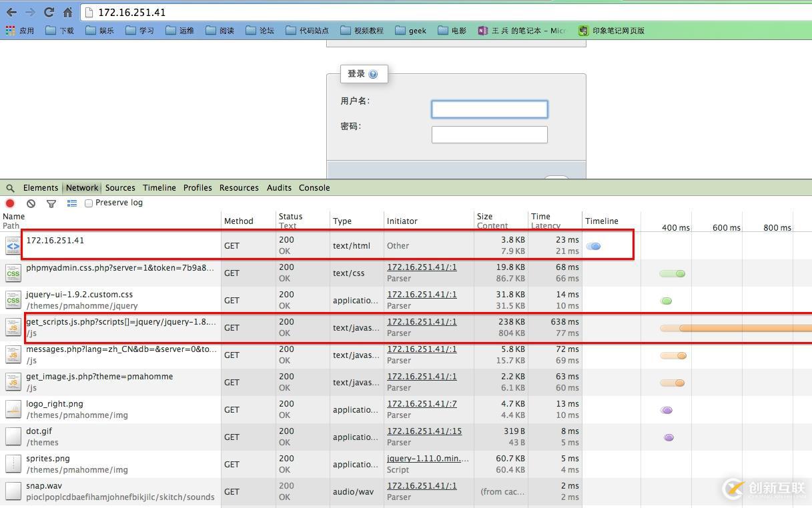Select the get_scripts.js.php JS file icon
This screenshot has height=508, width=812.
(x=13, y=327)
